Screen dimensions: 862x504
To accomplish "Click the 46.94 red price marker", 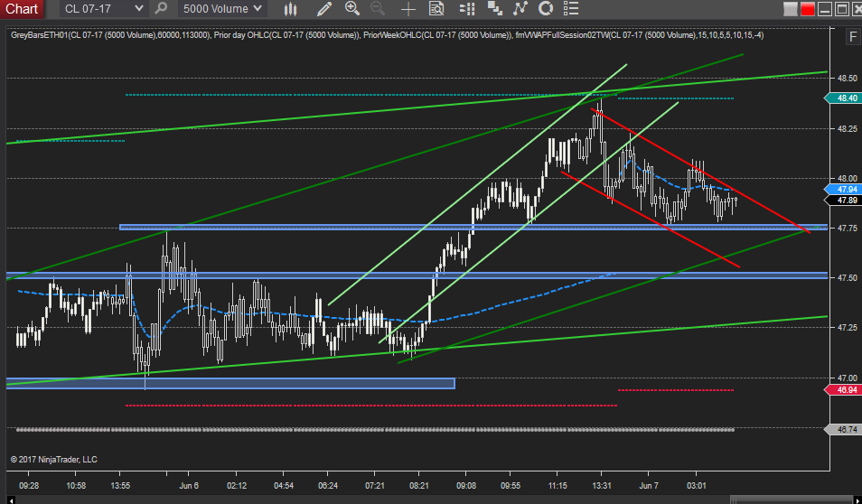I will coord(846,389).
